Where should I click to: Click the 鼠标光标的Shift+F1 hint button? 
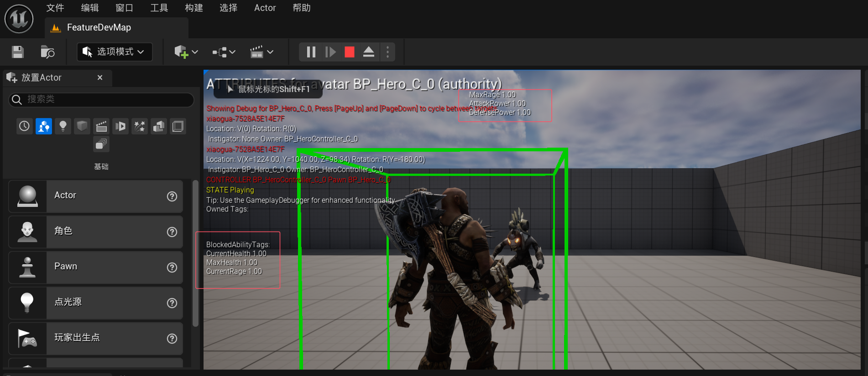pos(268,89)
